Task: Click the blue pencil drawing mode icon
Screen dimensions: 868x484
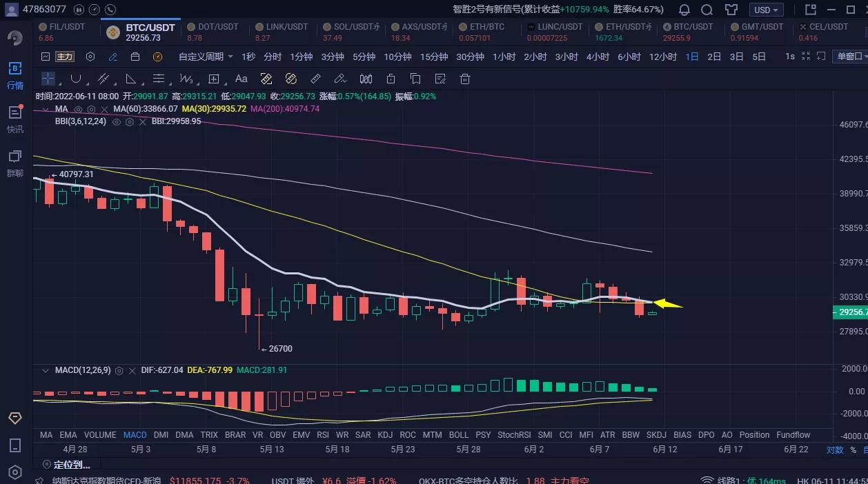Action: [x=112, y=57]
